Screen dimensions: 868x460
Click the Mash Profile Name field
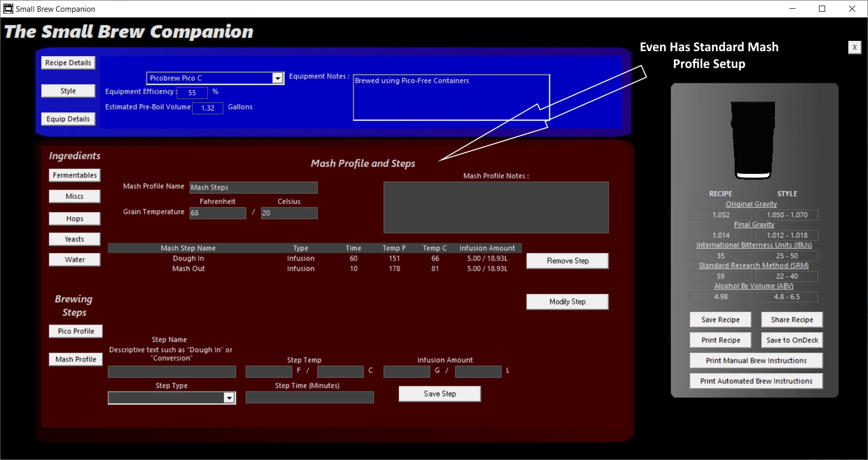253,188
